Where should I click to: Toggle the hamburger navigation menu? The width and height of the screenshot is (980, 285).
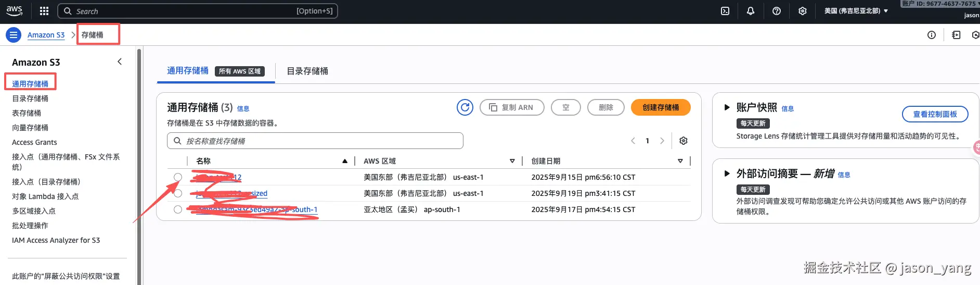14,35
